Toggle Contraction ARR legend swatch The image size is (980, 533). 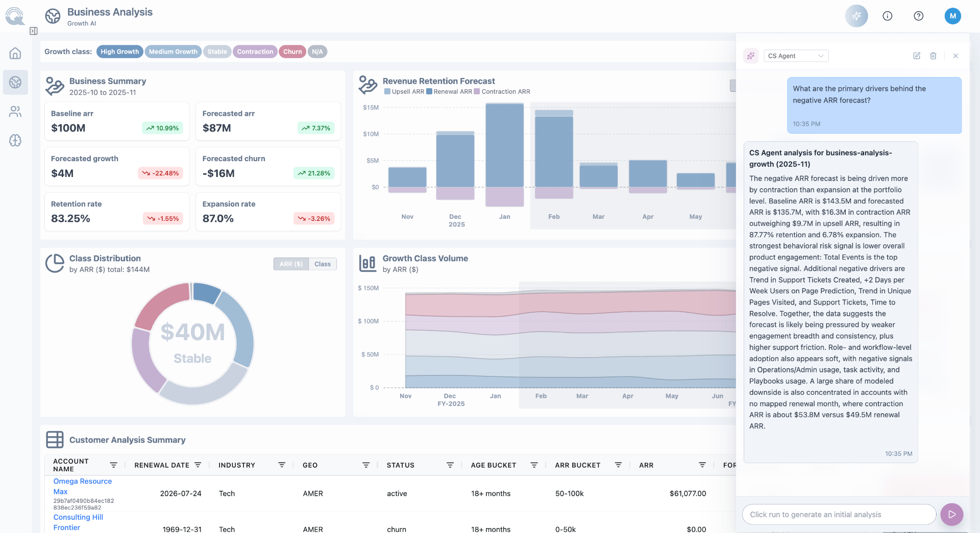tap(477, 92)
